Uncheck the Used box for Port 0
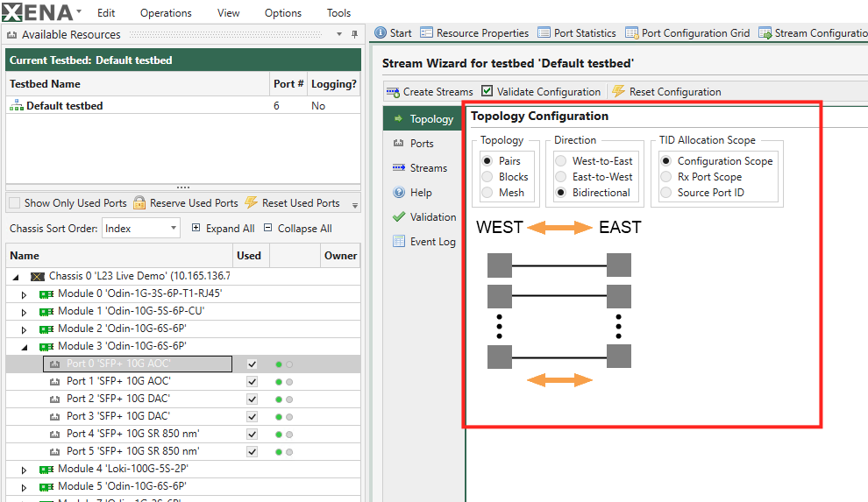 252,364
